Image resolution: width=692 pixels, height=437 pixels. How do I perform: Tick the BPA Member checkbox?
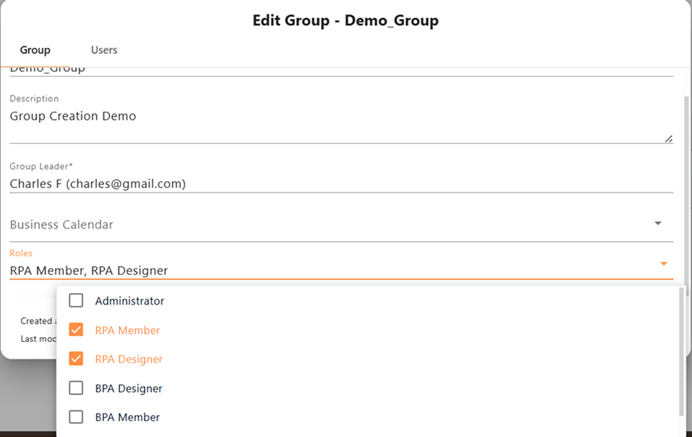point(76,417)
